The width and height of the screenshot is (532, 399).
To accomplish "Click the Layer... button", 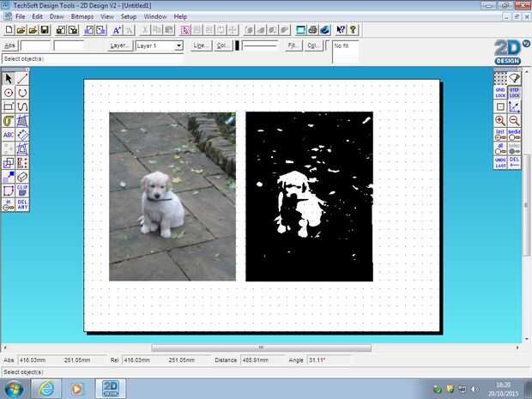I will [x=120, y=45].
